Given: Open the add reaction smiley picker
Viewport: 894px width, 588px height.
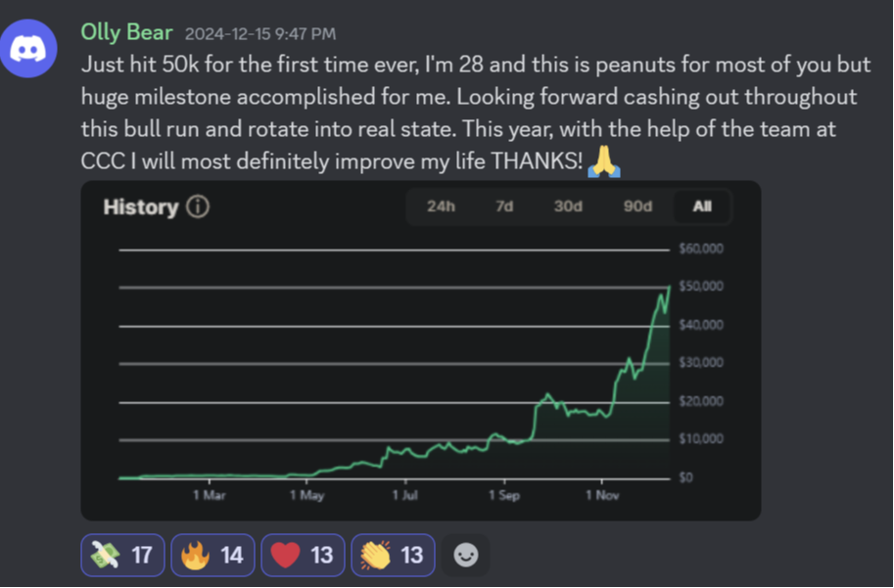Looking at the screenshot, I should [466, 555].
